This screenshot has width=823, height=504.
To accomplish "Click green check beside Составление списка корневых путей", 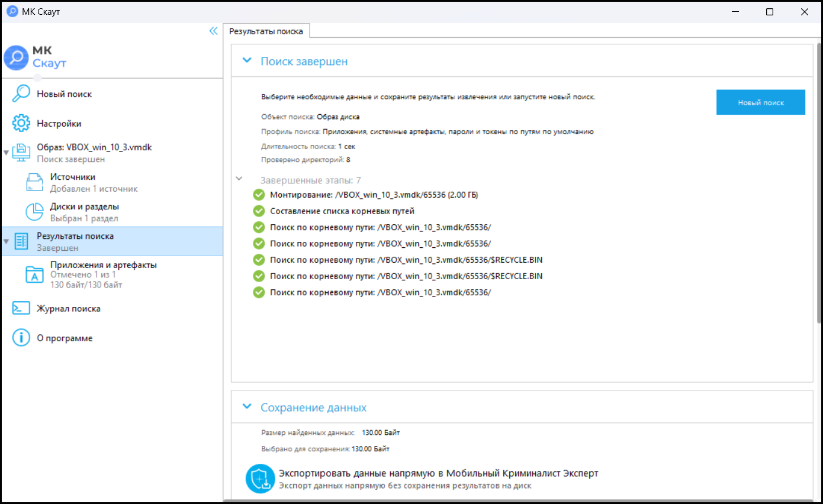I will 259,211.
